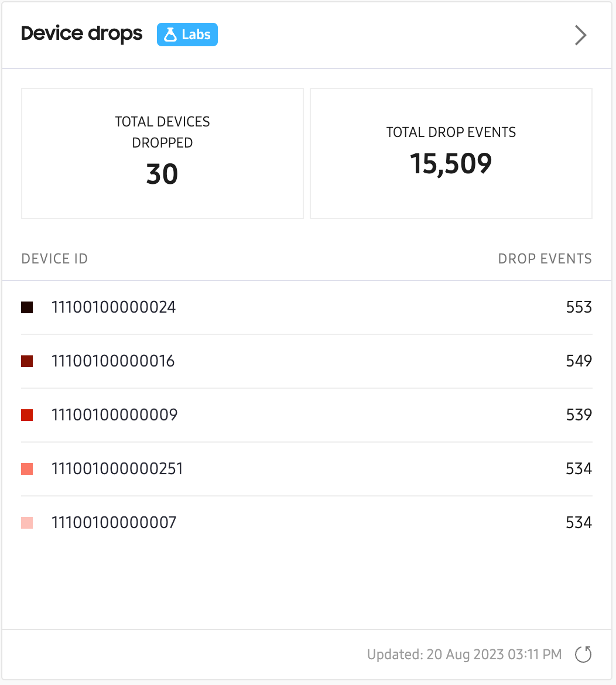The height and width of the screenshot is (685, 616).
Task: Click the refresh icon beside Updated timestamp
Action: (x=583, y=655)
